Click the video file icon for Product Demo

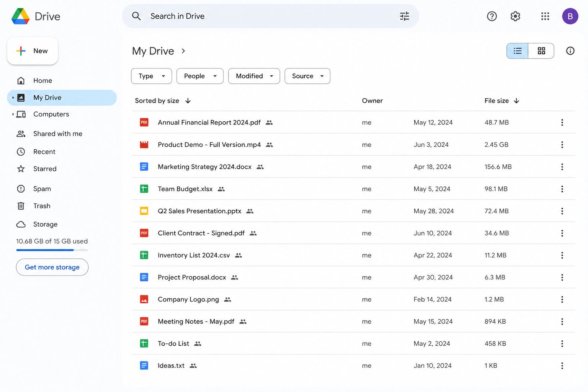pos(144,145)
